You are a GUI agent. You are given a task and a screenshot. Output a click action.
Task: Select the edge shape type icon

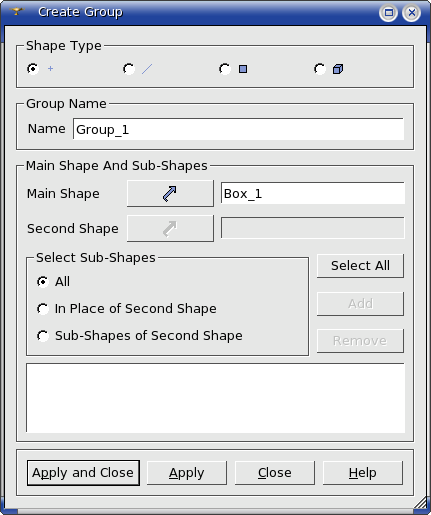[x=147, y=69]
